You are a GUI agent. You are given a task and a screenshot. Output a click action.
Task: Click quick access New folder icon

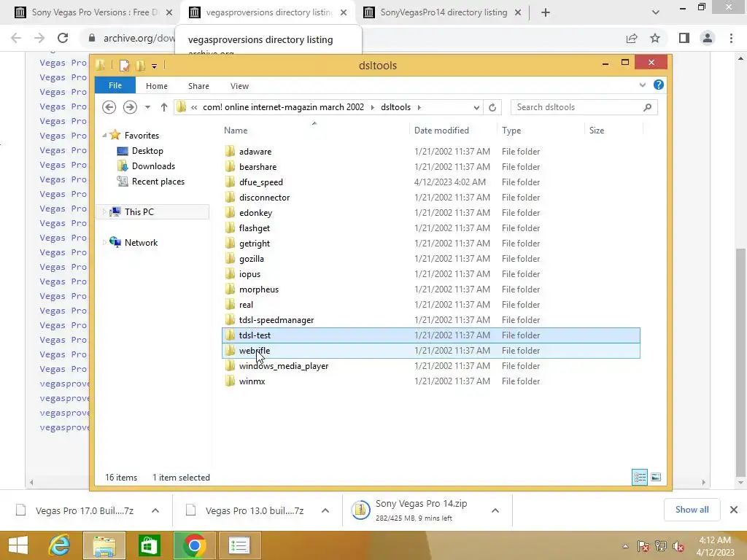point(140,65)
